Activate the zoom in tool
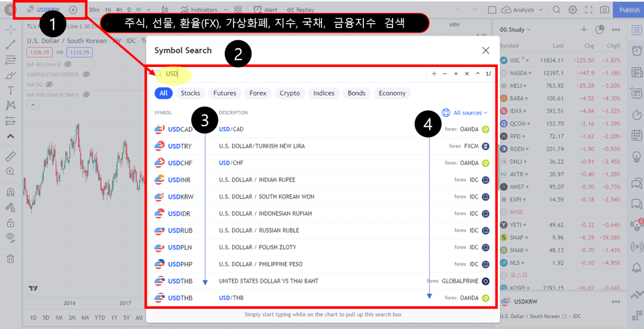The height and width of the screenshot is (329, 644). click(x=11, y=171)
